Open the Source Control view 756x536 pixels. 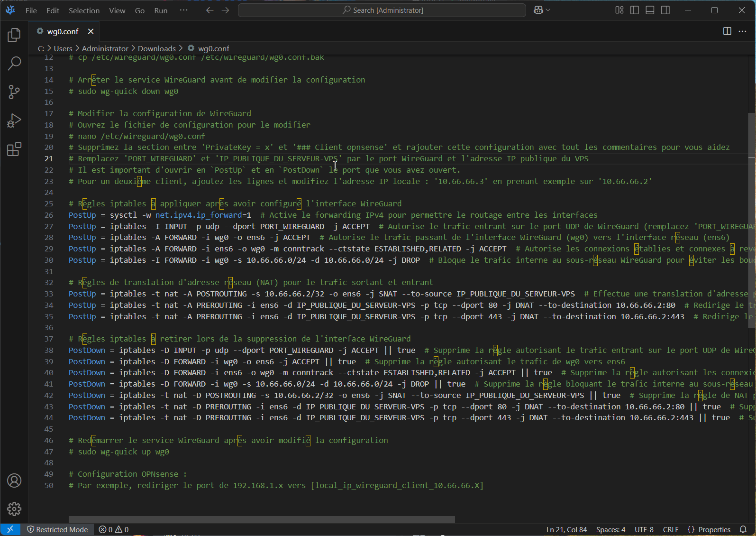[14, 92]
